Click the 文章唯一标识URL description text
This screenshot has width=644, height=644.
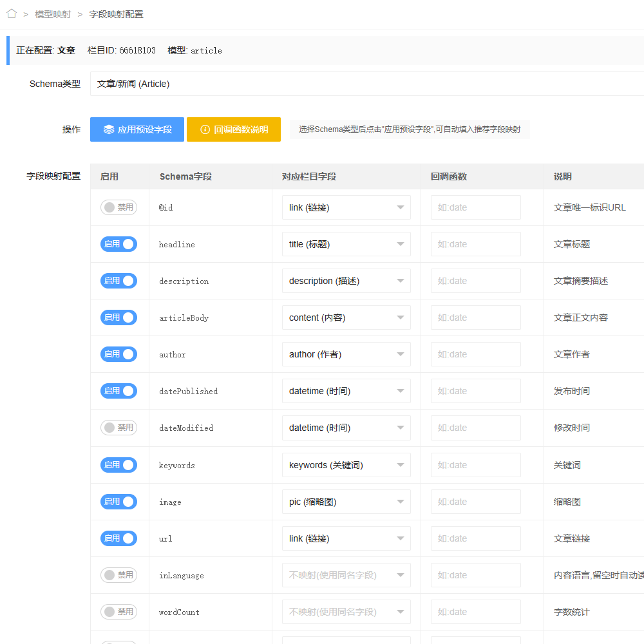(x=589, y=207)
